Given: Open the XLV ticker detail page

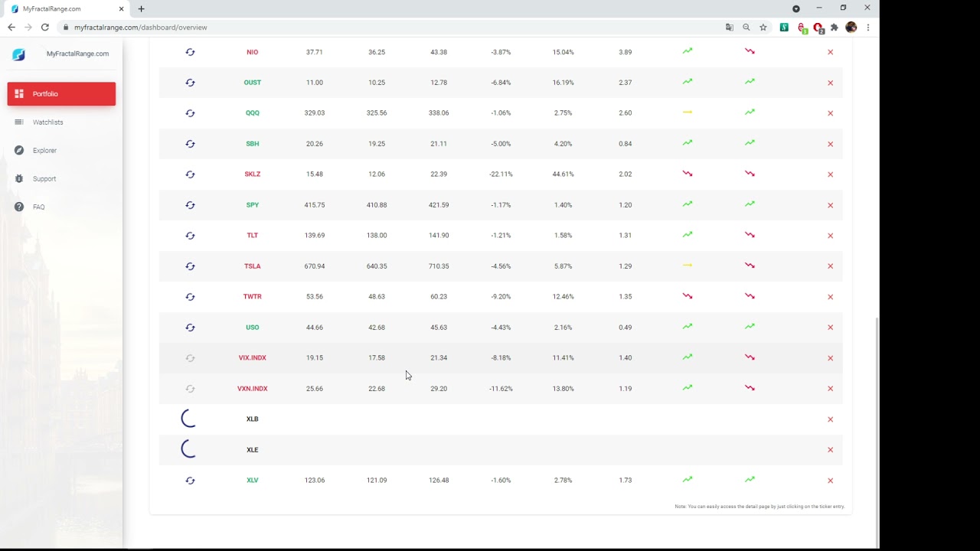Looking at the screenshot, I should (252, 481).
